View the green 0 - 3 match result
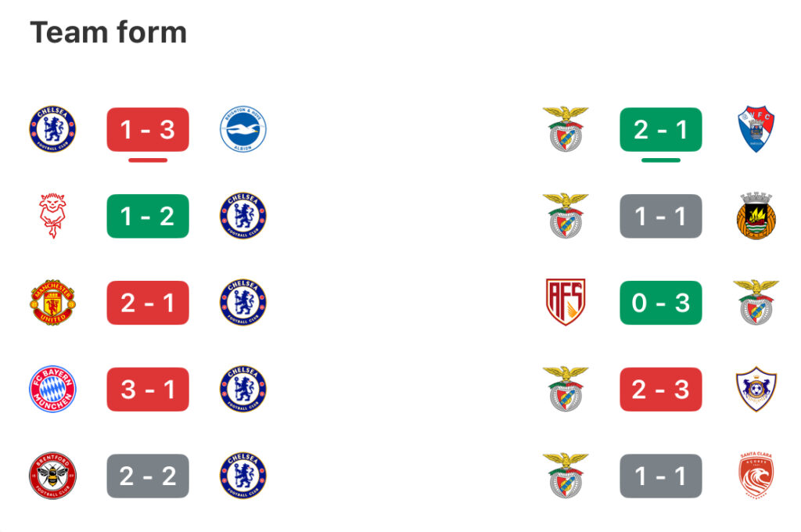Screen dimensions: 801x532 tap(661, 303)
